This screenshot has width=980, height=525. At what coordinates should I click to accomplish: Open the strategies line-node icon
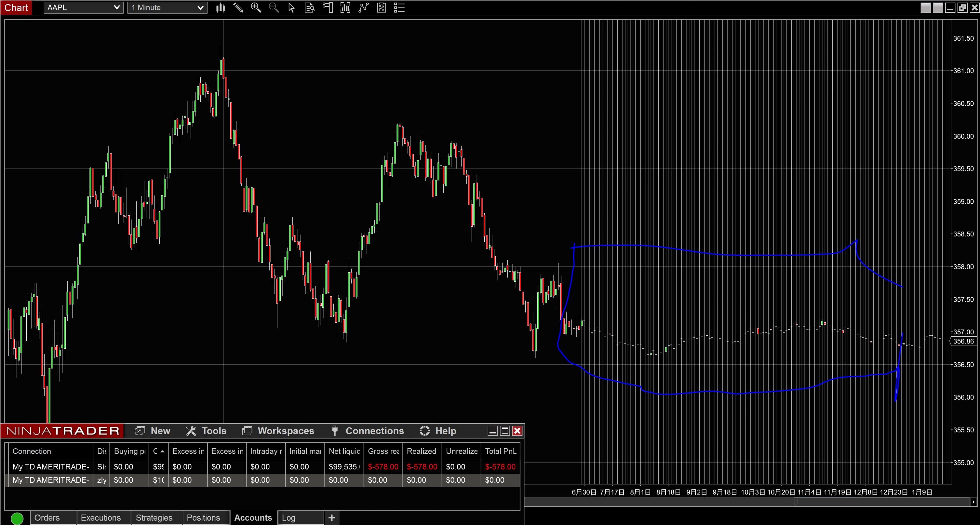click(363, 8)
